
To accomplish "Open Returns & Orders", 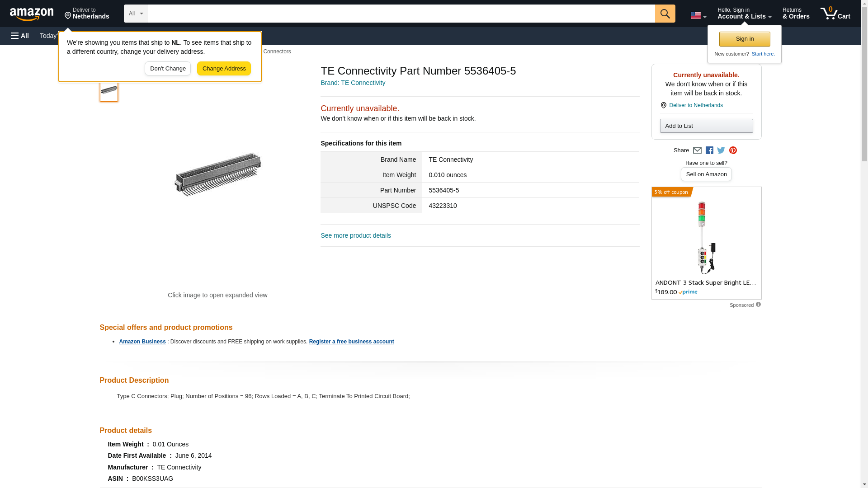I will (x=796, y=14).
